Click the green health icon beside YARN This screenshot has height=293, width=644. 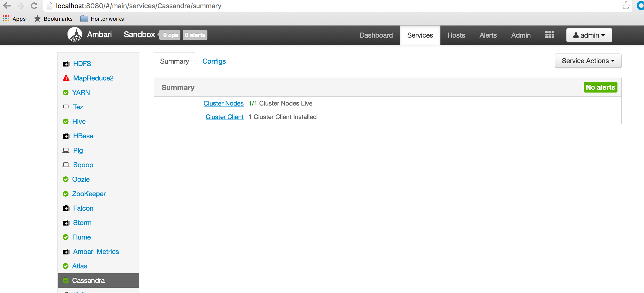coord(66,93)
